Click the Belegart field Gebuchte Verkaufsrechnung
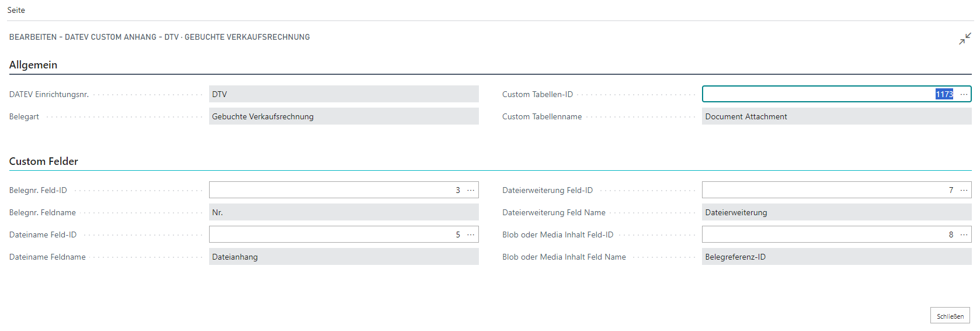The width and height of the screenshot is (980, 331). (343, 116)
